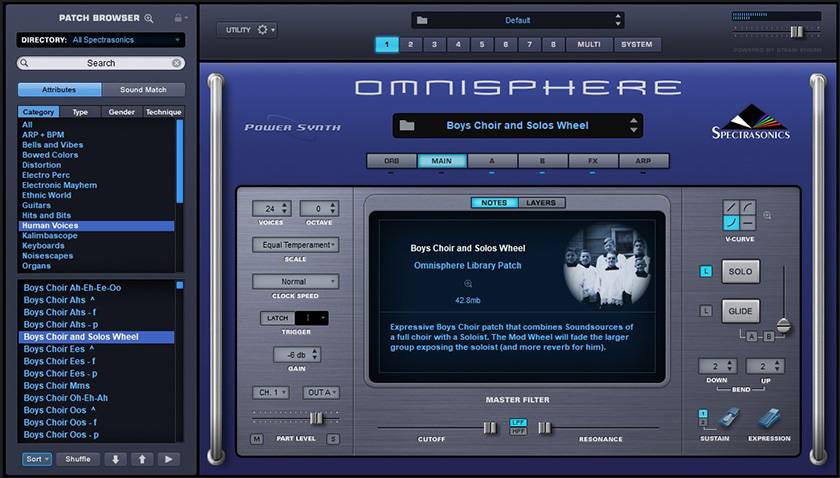Open the Equal Temperament scale dropdown

pyautogui.click(x=296, y=245)
